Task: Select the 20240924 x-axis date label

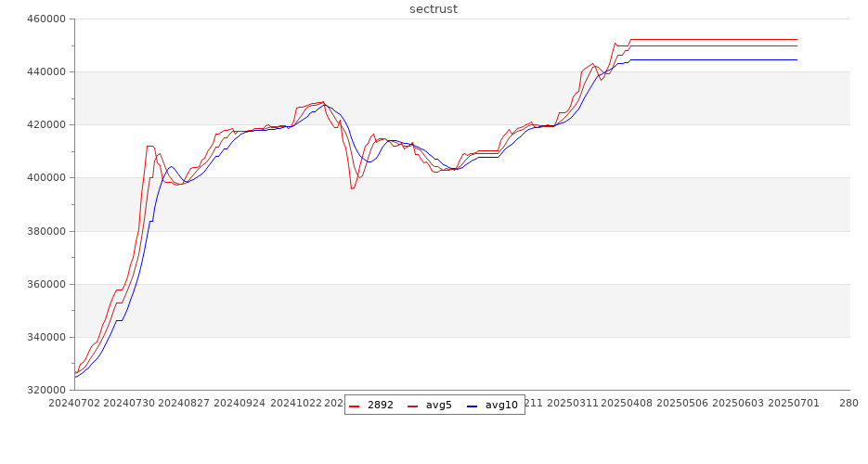Action: (240, 404)
